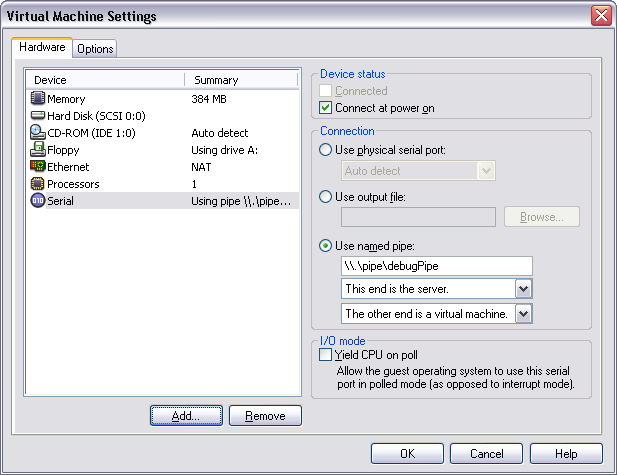Screen dimensions: 617x475
Task: Click the Floppy drive icon
Action: pos(38,150)
